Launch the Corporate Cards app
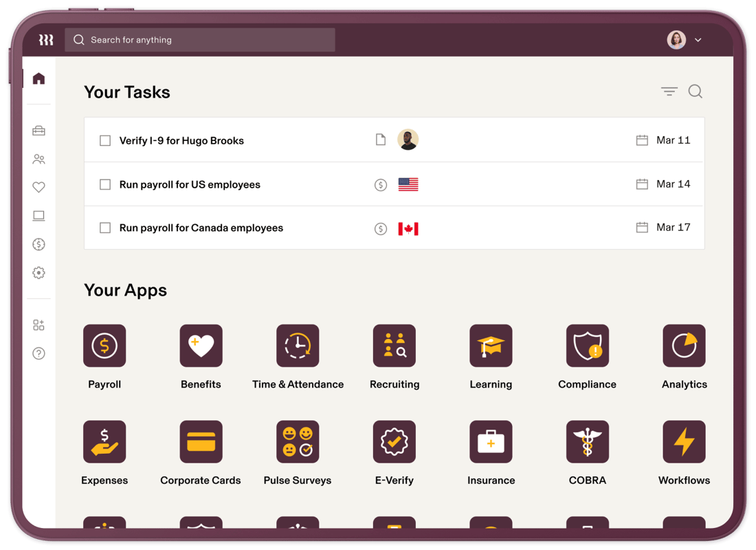Viewport: 756px width, 550px height. 201,441
